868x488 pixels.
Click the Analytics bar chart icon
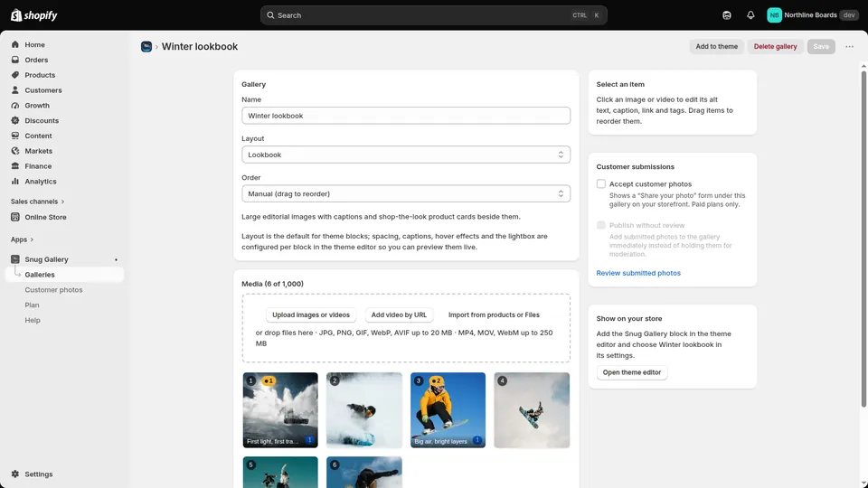15,182
